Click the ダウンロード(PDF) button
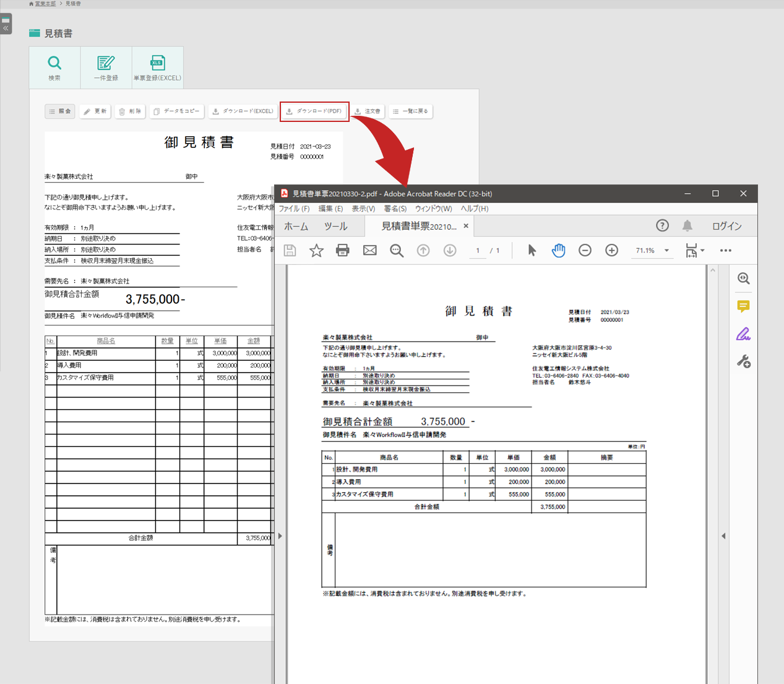784x684 pixels. pyautogui.click(x=314, y=111)
